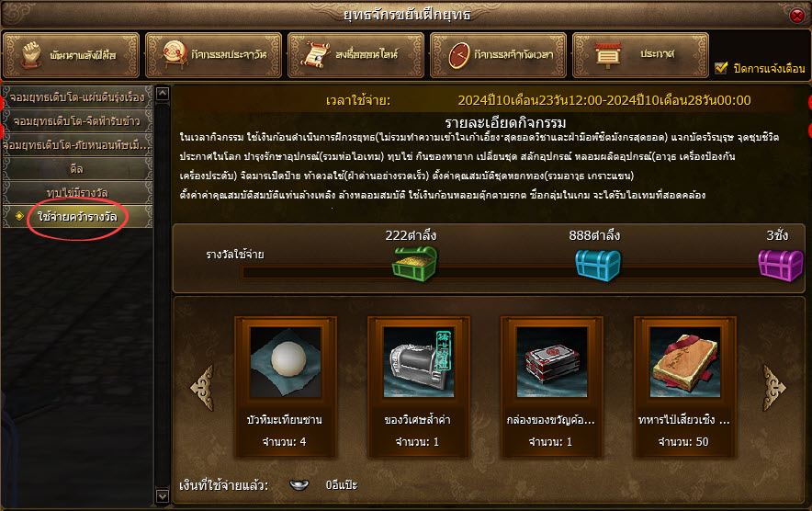This screenshot has width=812, height=511.
Task: Open the green 222 tael reward chest
Action: pos(414,264)
